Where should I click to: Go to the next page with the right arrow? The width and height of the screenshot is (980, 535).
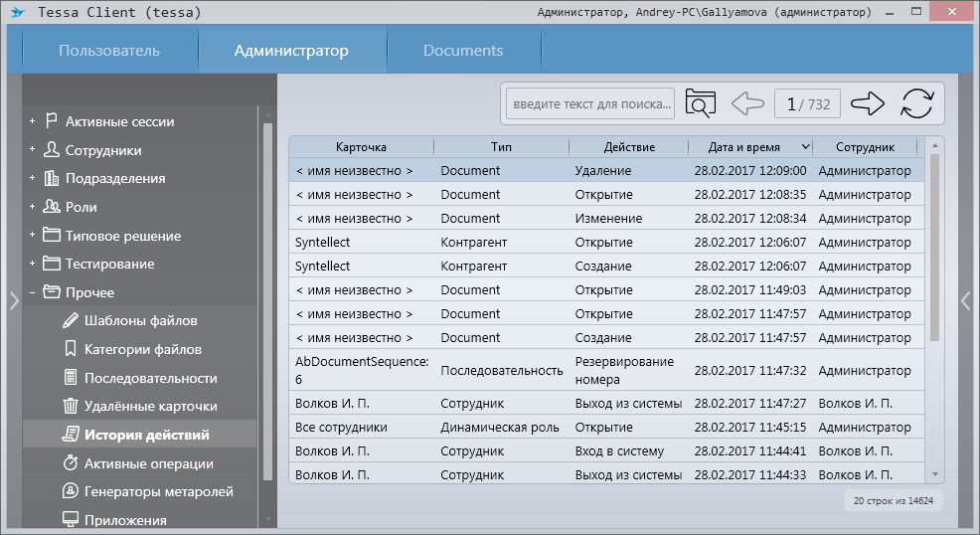coord(867,103)
